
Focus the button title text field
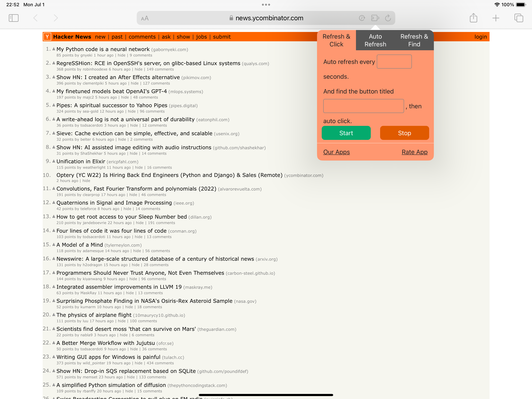click(x=363, y=106)
